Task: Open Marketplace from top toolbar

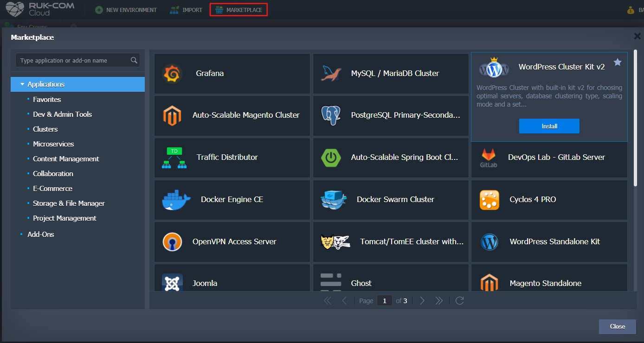Action: (239, 10)
